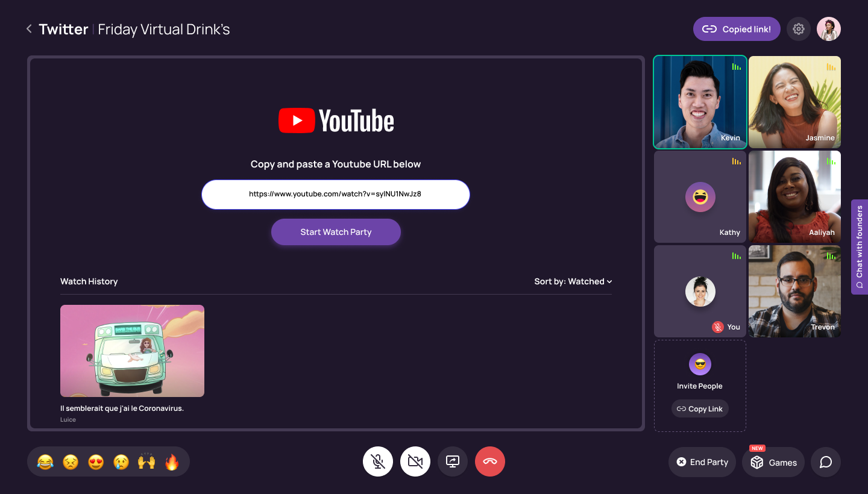This screenshot has height=494, width=868.
Task: Select Aaliyah's video tile
Action: pos(794,196)
